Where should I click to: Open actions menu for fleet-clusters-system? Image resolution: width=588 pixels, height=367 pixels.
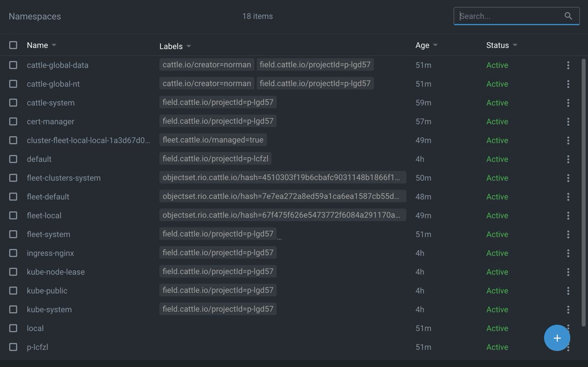pyautogui.click(x=568, y=178)
